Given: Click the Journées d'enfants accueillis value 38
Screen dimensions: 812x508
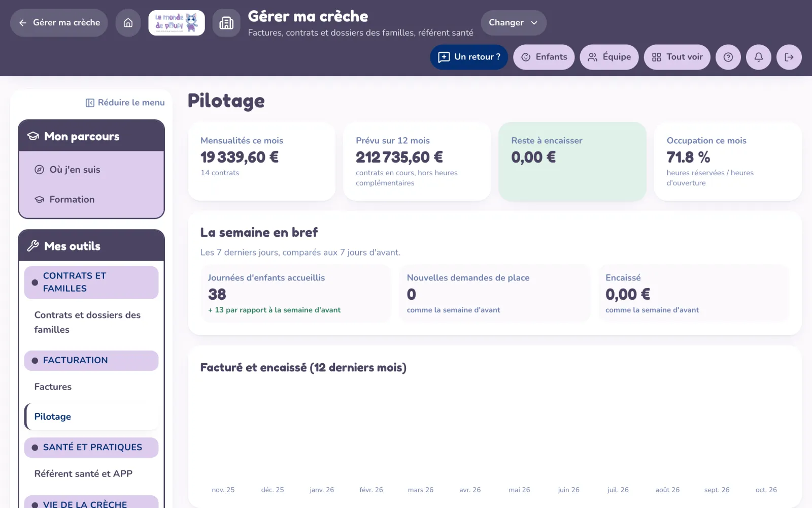Looking at the screenshot, I should [x=217, y=295].
